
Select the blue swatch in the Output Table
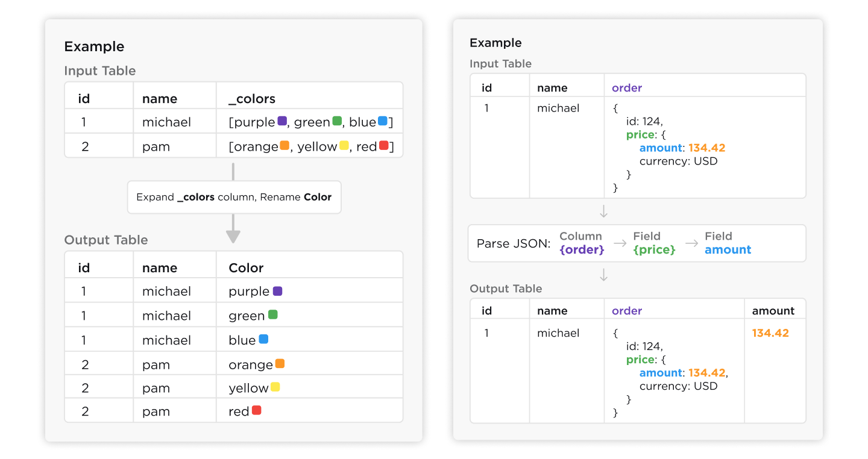[263, 339]
